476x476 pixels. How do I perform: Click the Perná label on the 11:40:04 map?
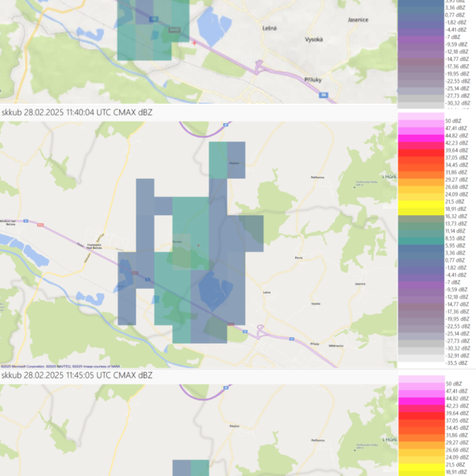[299, 258]
